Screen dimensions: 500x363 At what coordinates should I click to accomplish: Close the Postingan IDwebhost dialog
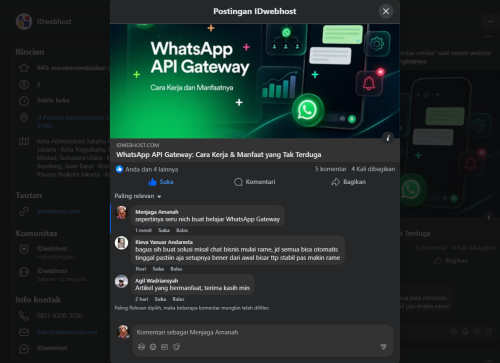tap(386, 11)
